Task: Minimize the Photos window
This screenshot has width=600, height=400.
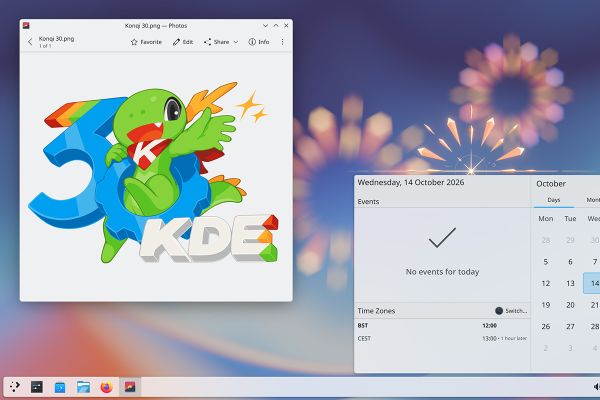Action: coord(265,26)
